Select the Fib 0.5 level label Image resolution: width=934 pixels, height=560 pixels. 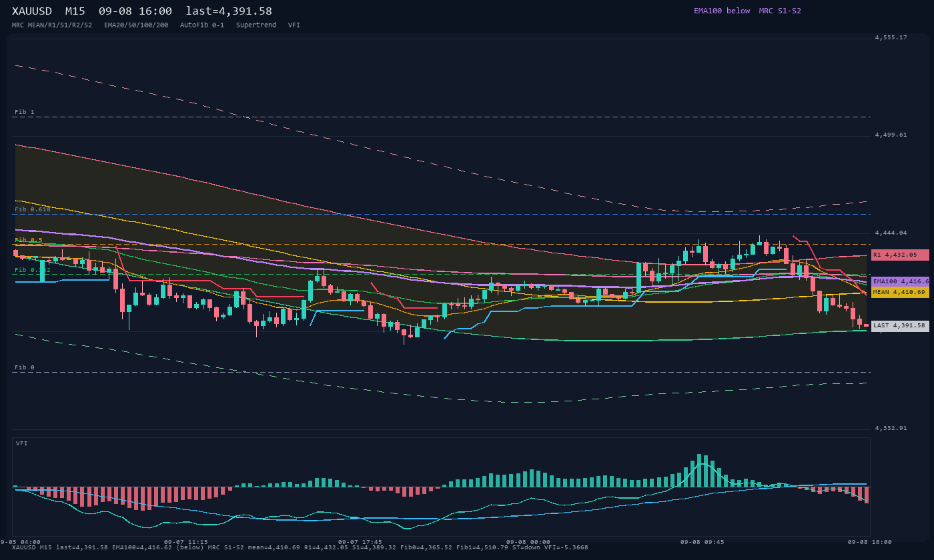(29, 240)
